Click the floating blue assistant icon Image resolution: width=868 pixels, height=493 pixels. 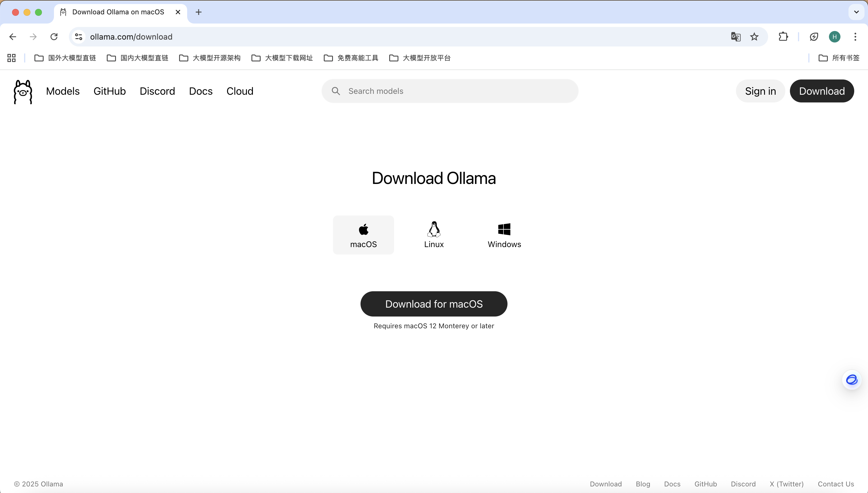pos(851,380)
